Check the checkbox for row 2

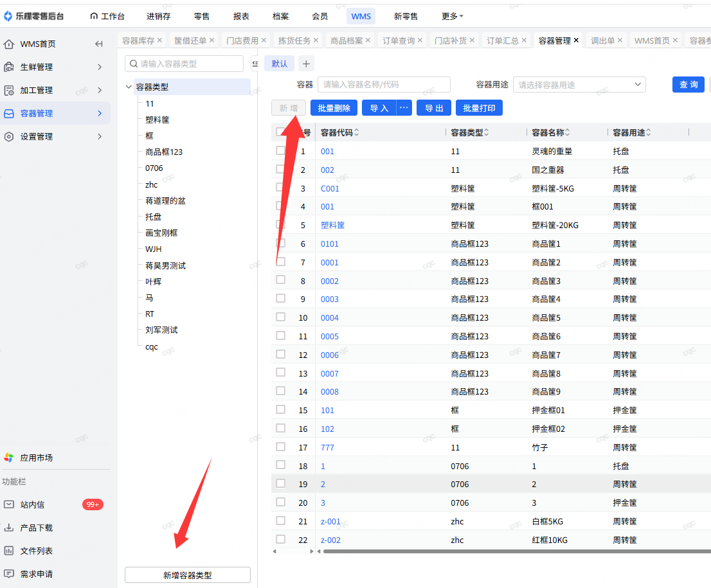(x=281, y=169)
